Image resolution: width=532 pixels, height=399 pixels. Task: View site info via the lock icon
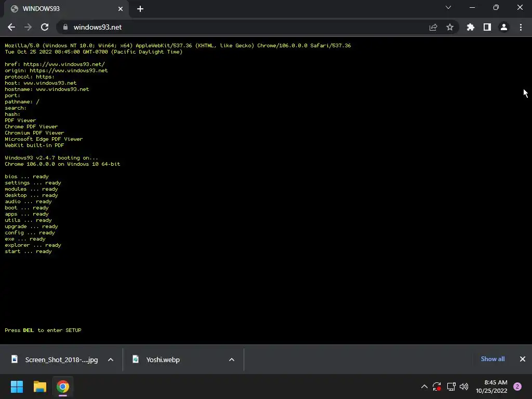pos(65,27)
